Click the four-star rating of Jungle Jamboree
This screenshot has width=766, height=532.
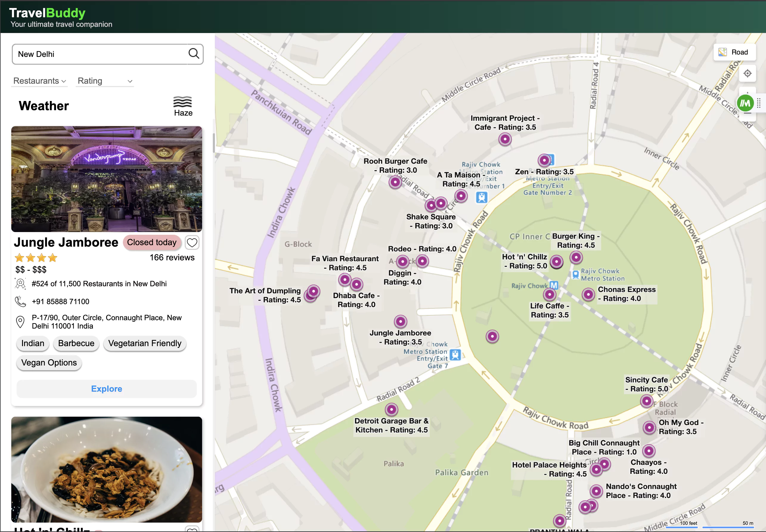pyautogui.click(x=36, y=257)
